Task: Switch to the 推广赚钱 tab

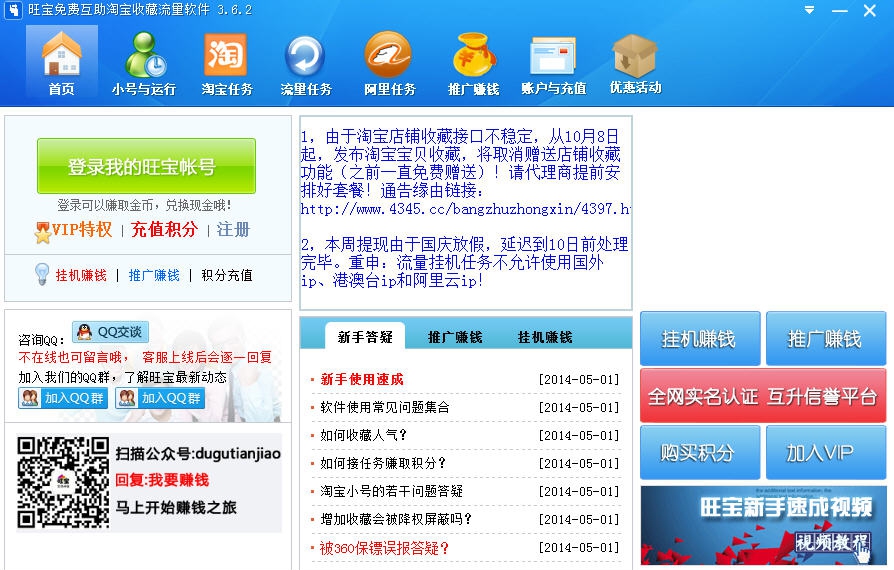Action: (x=455, y=337)
